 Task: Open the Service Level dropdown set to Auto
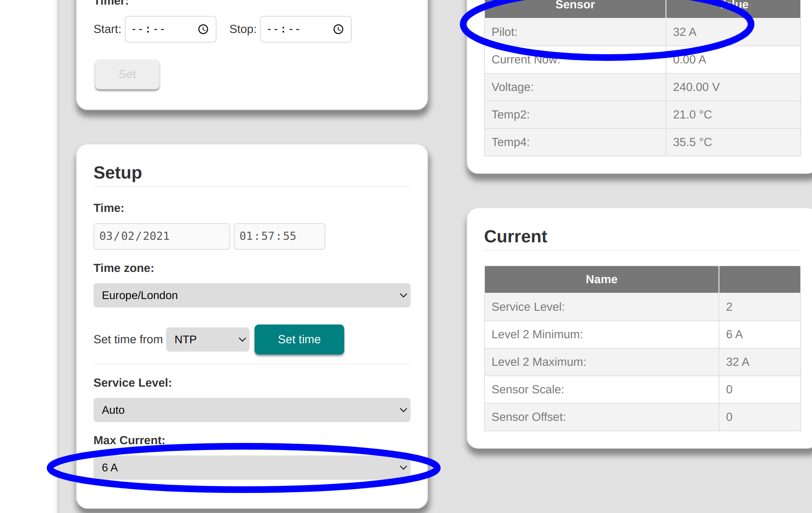click(x=252, y=410)
